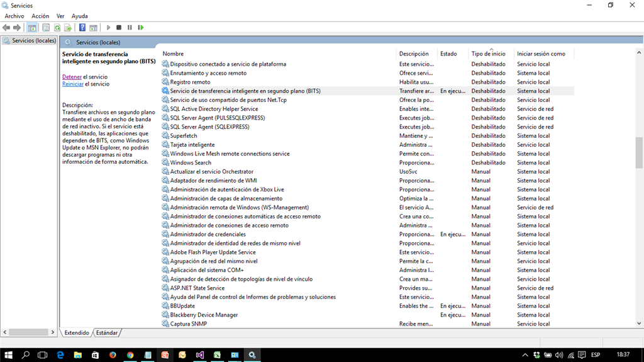Screen dimensions: 644x362
Task: Open the Properties toolbar icon
Action: (46, 28)
